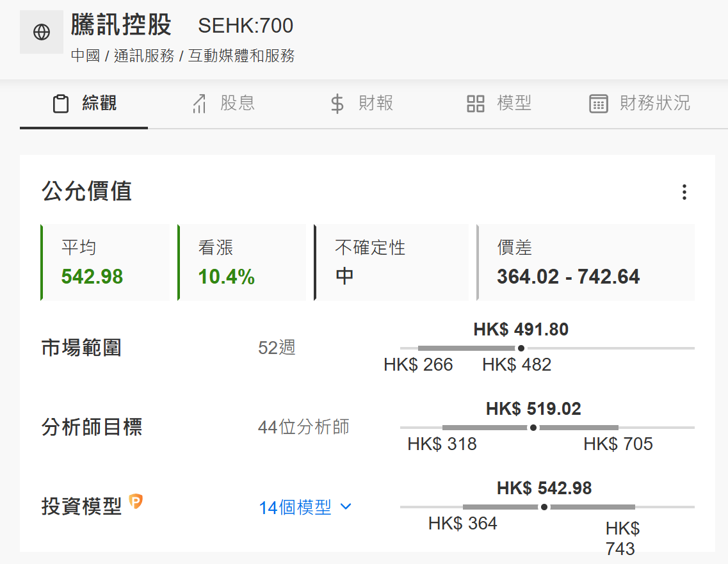Click the investment model marker at HK$ 542.98
The height and width of the screenshot is (564, 728).
pyautogui.click(x=544, y=507)
